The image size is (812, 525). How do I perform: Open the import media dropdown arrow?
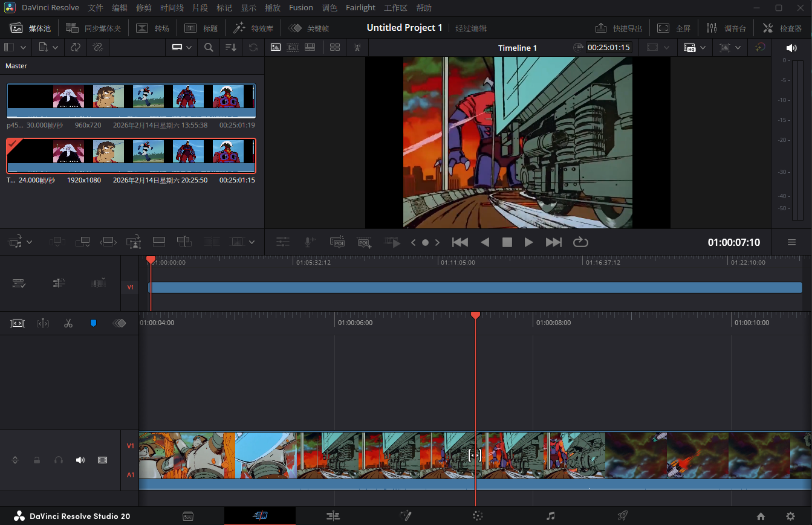(x=55, y=47)
